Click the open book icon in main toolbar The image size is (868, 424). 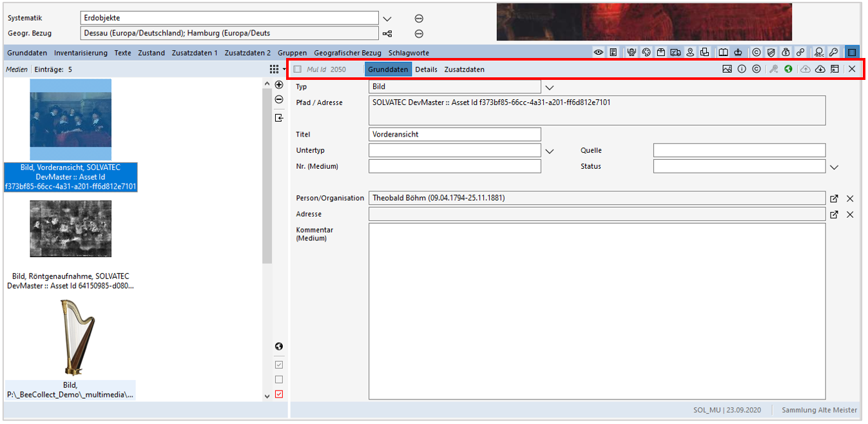pyautogui.click(x=724, y=53)
